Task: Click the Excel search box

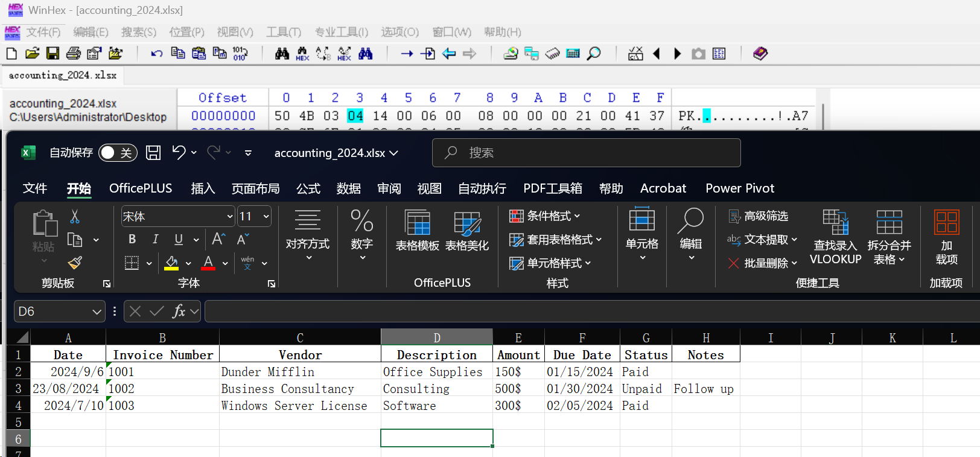Action: tap(586, 153)
